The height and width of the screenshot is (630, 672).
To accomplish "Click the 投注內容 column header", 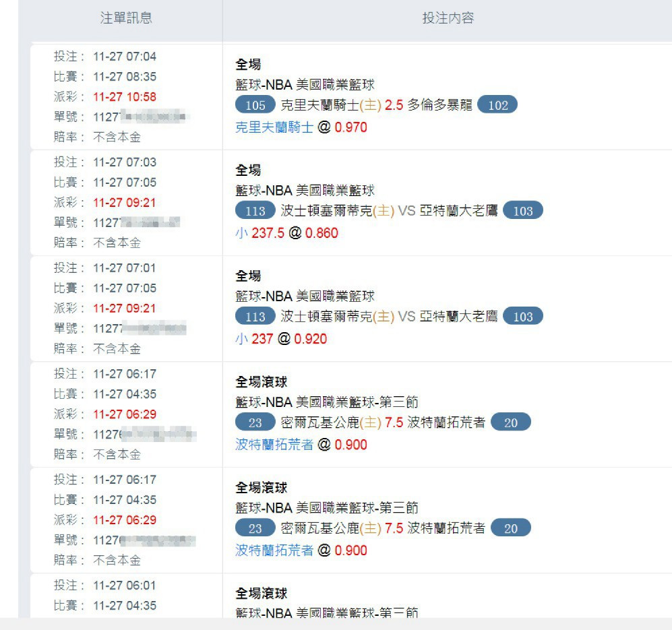I will tap(448, 18).
